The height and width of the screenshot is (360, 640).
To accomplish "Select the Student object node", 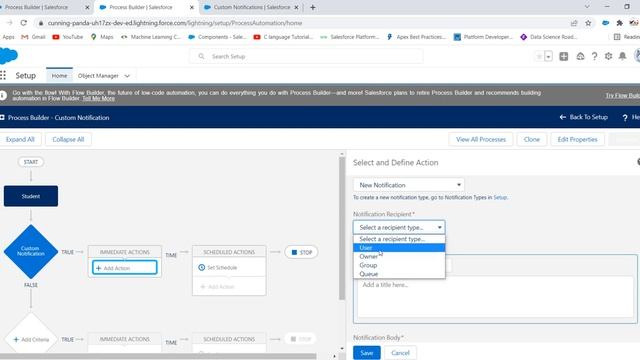I will (x=31, y=196).
